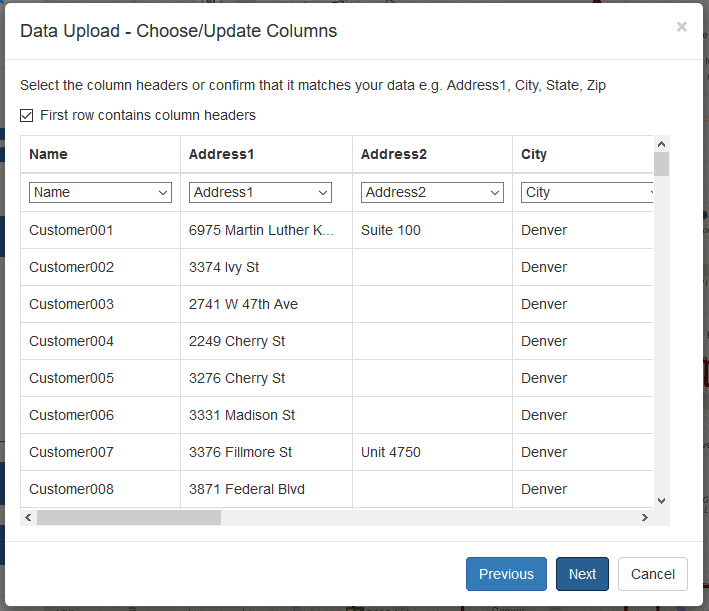
Task: Click the table's scroll up arrow
Action: 662,144
